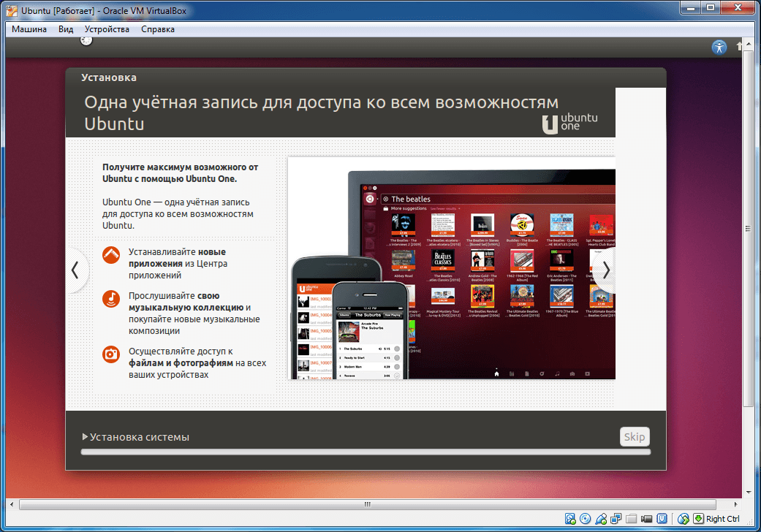This screenshot has width=761, height=532.
Task: Click the text 'Устанавливайте новые приложения'
Action: pos(178,264)
